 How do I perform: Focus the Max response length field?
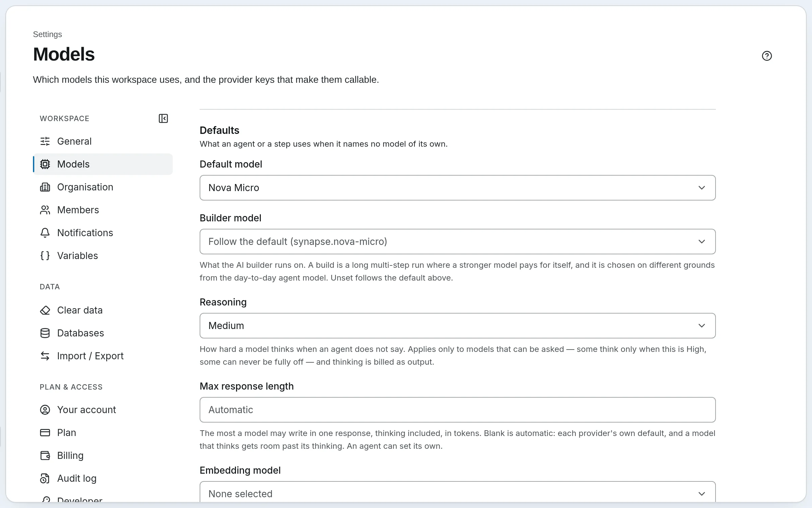click(457, 410)
